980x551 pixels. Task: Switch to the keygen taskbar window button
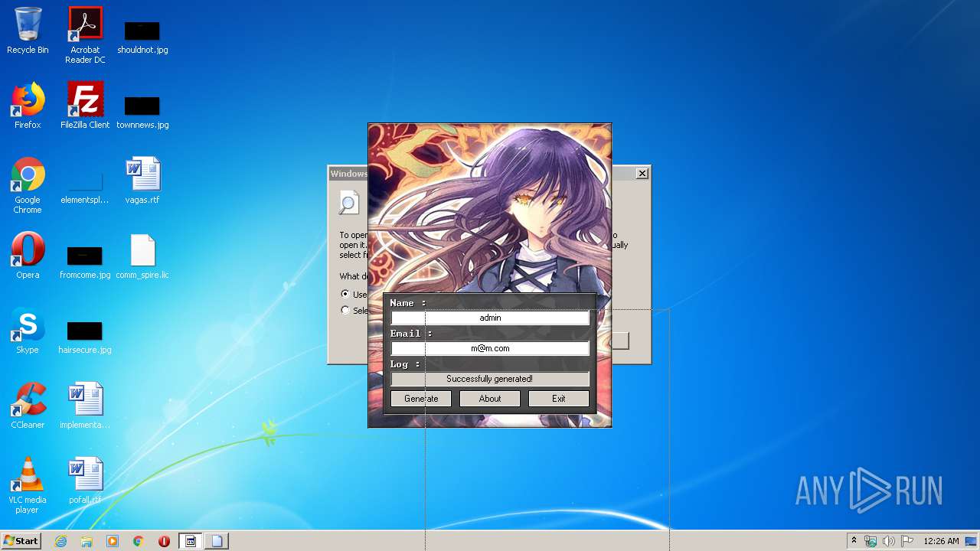pyautogui.click(x=191, y=541)
